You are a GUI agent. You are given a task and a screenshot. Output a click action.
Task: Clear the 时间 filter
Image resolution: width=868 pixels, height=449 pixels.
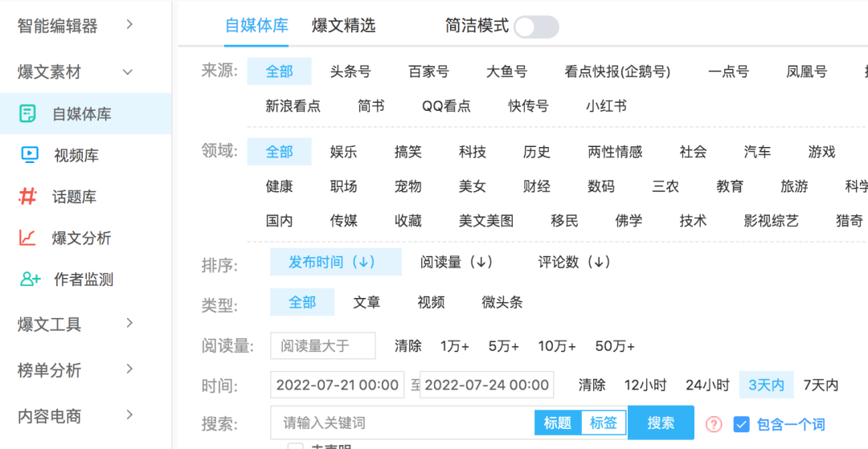pyautogui.click(x=592, y=385)
